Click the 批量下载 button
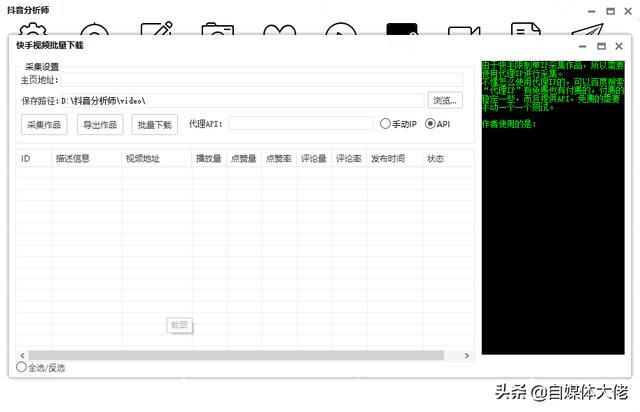The image size is (640, 412). pyautogui.click(x=155, y=125)
